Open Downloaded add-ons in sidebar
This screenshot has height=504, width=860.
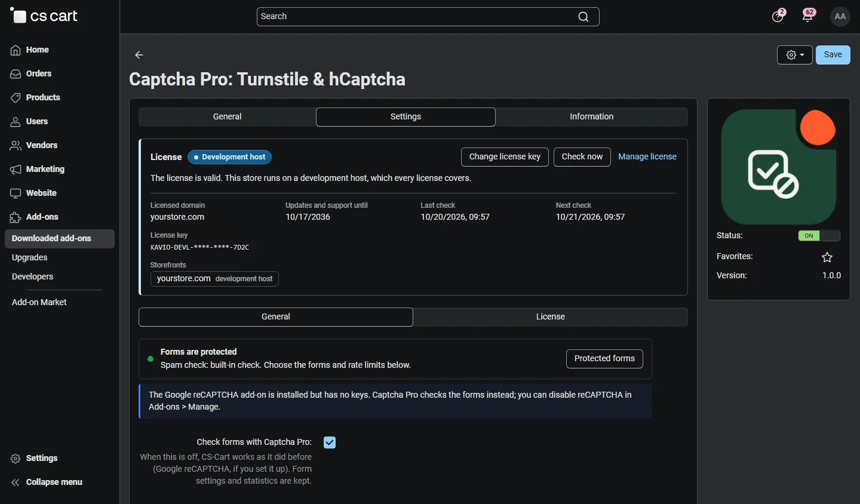[59, 239]
